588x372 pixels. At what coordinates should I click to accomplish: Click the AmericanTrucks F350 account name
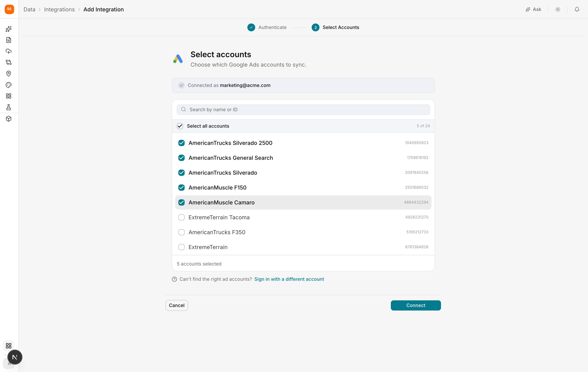pos(217,232)
